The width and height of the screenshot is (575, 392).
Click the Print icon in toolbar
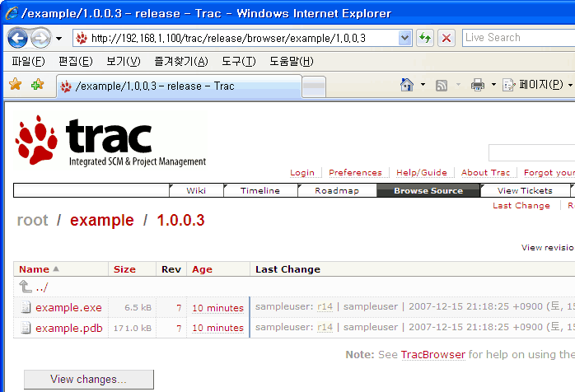(478, 85)
